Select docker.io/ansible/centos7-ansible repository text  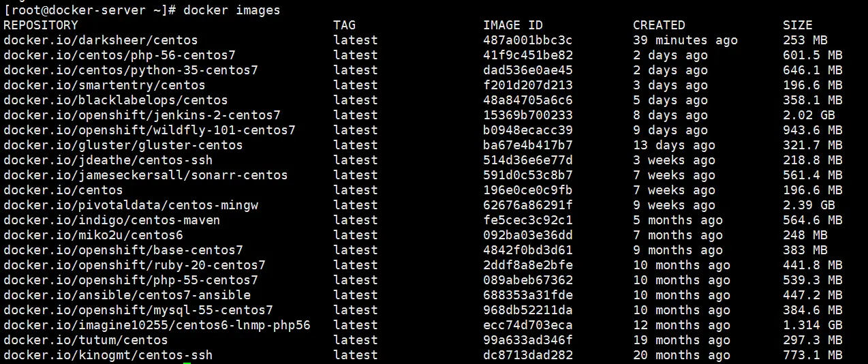tap(127, 295)
